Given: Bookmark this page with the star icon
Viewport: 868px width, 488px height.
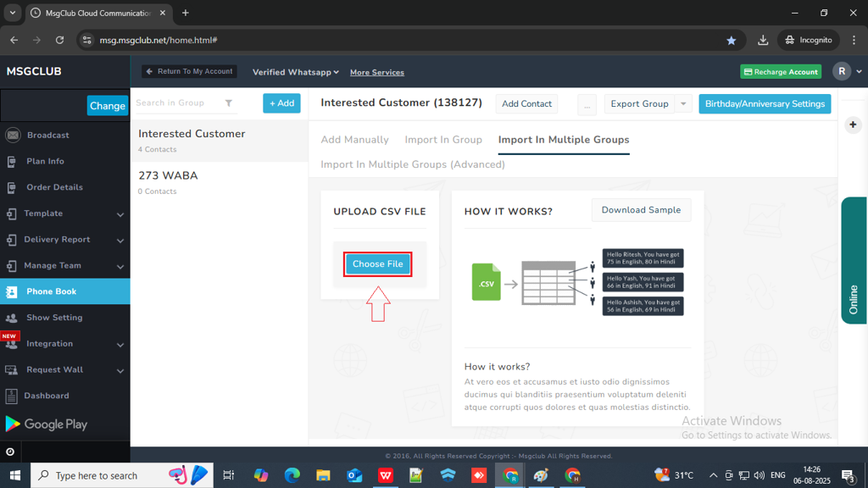Looking at the screenshot, I should (x=732, y=40).
